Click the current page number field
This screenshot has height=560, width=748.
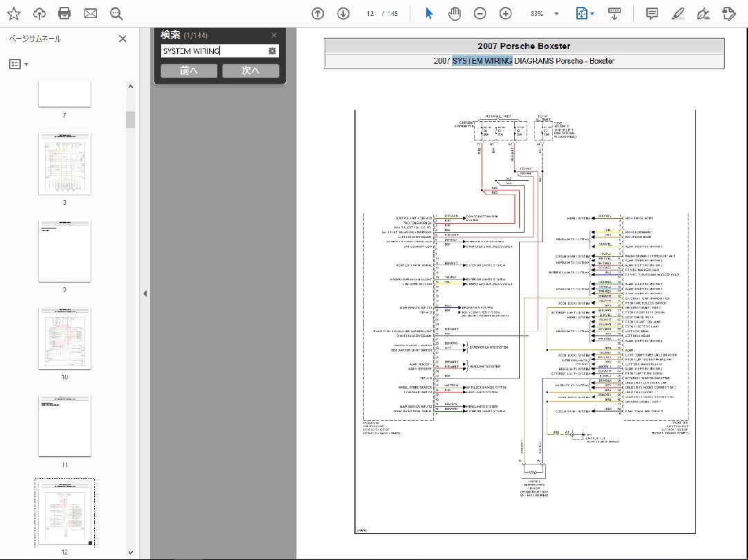370,13
